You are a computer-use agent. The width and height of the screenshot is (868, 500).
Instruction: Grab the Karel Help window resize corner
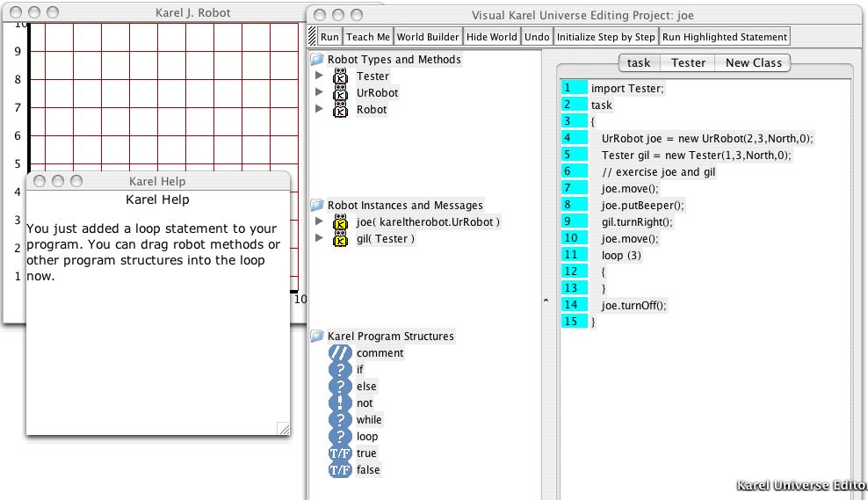(x=283, y=429)
